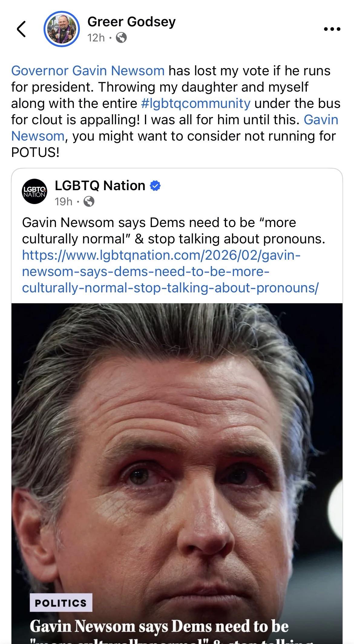Image resolution: width=354 pixels, height=644 pixels.
Task: Open the Greer Godsey profile name
Action: coord(131,22)
